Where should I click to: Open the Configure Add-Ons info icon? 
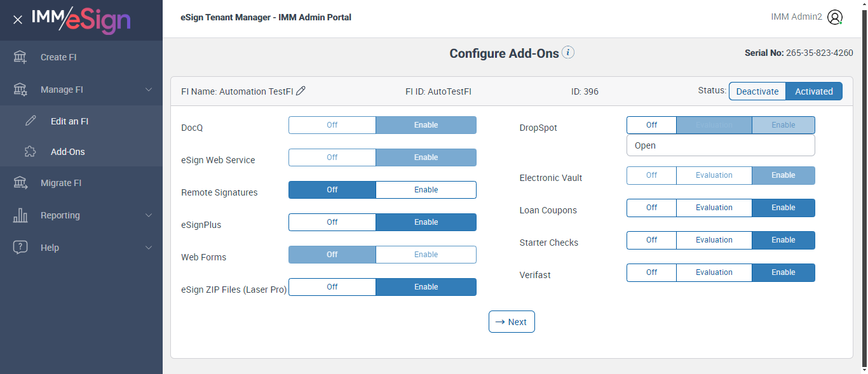tap(568, 53)
